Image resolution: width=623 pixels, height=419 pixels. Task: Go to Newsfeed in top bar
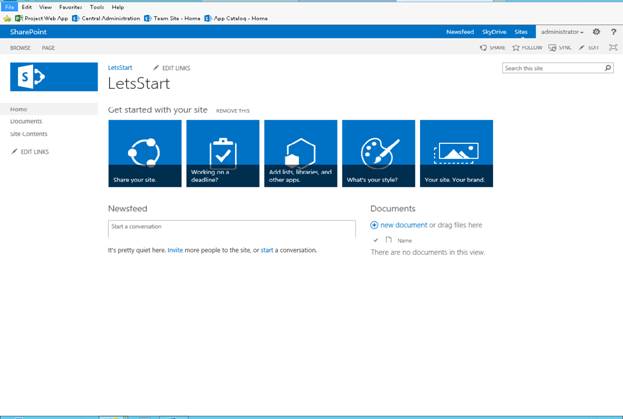coord(460,32)
